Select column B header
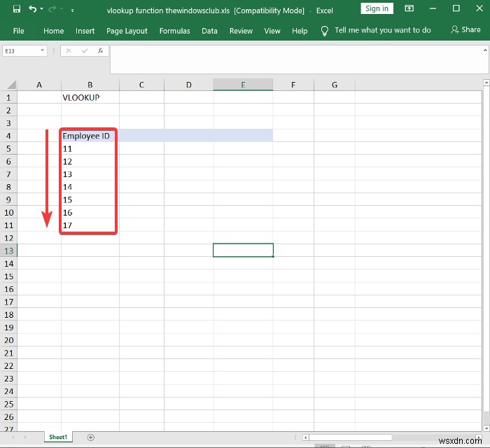Image resolution: width=490 pixels, height=448 pixels. [90, 85]
